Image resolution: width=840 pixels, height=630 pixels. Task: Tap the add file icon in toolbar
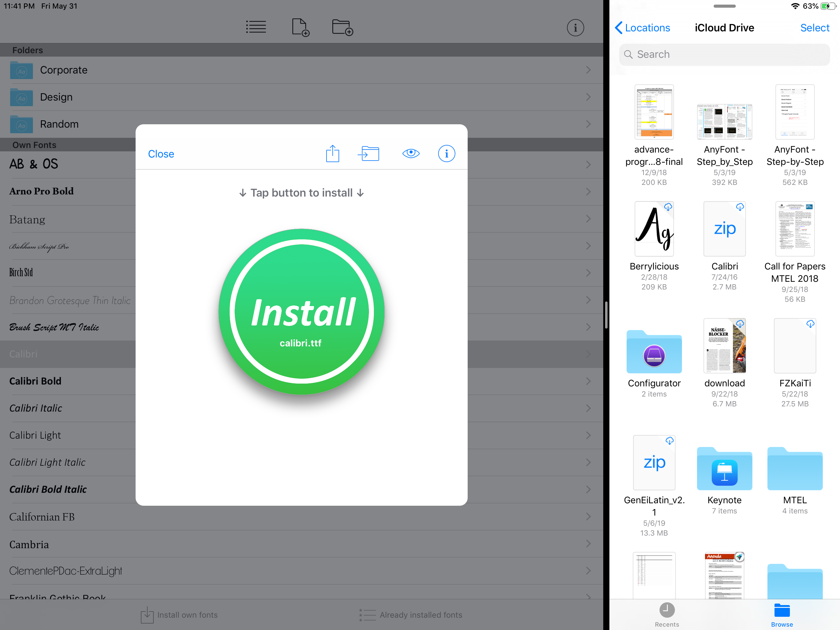click(300, 27)
